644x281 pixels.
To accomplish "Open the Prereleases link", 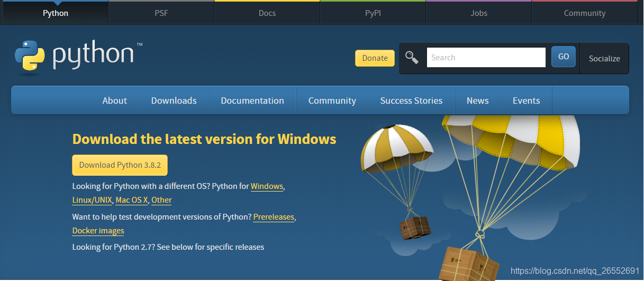I will [x=274, y=217].
